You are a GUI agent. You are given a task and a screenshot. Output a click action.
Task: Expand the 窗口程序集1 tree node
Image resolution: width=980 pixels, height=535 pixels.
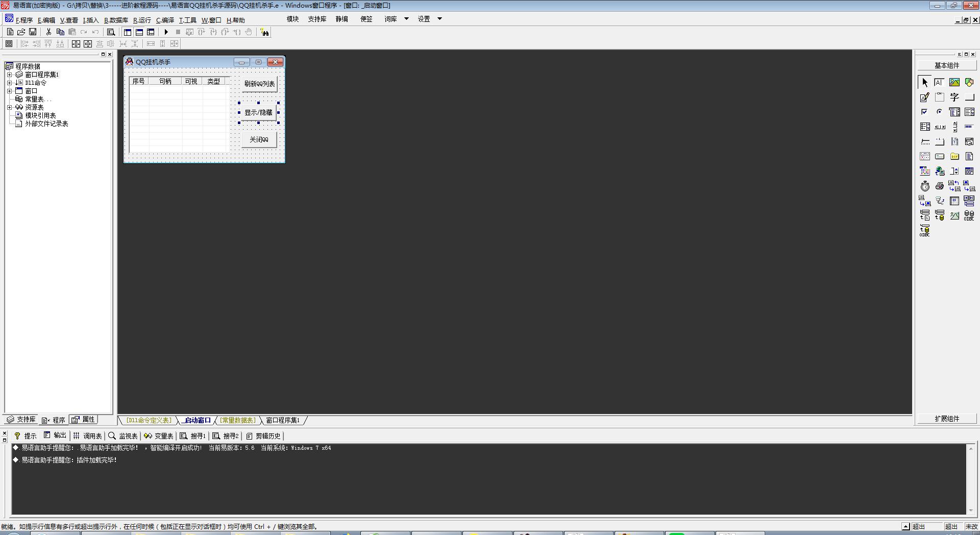point(9,75)
